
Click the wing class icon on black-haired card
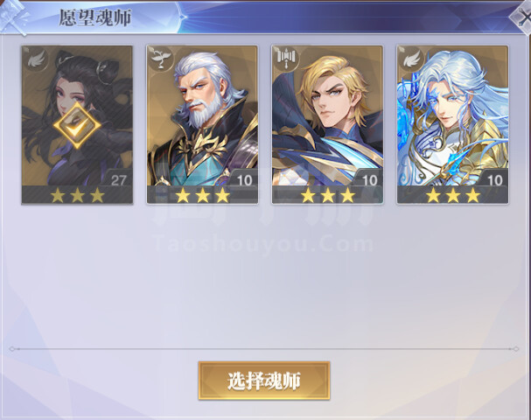point(35,60)
